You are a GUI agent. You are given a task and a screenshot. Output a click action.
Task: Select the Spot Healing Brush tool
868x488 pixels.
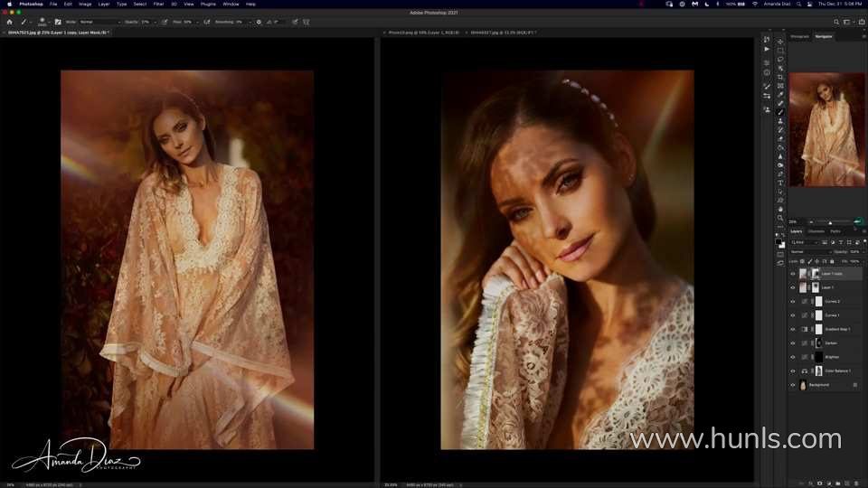[x=780, y=103]
